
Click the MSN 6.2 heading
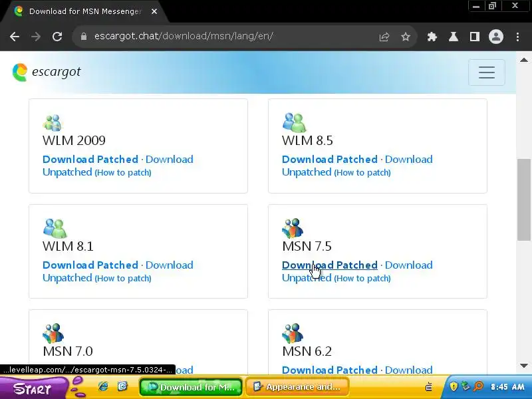[307, 351]
